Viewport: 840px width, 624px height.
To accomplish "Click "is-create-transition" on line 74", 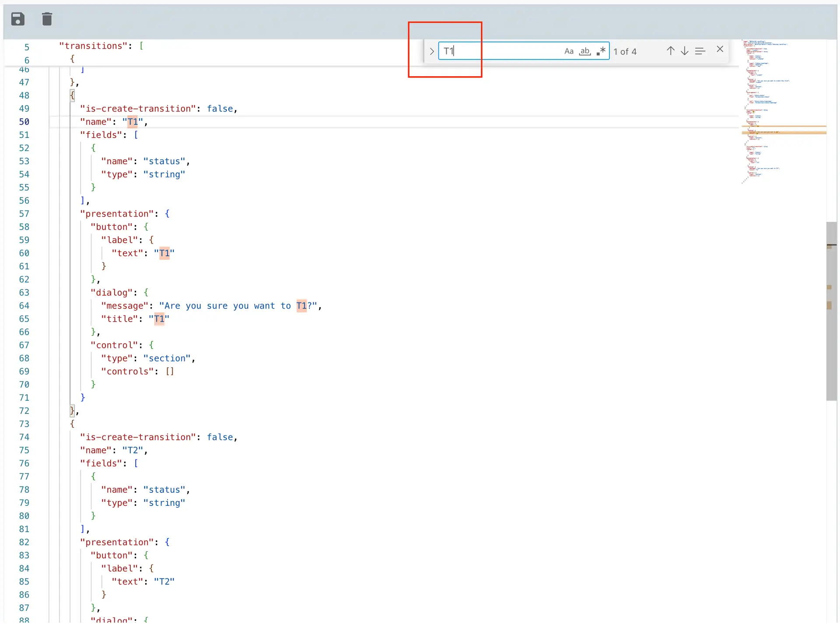I will click(x=138, y=437).
